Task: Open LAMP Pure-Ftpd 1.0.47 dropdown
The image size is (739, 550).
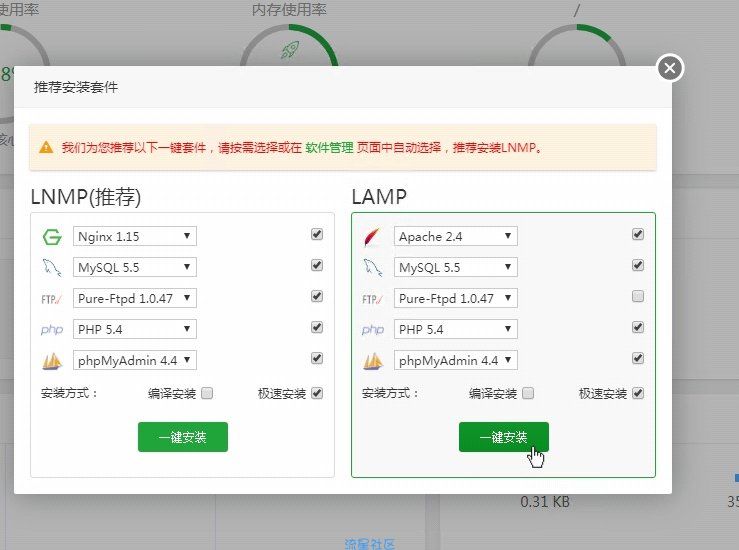Action: click(x=456, y=298)
